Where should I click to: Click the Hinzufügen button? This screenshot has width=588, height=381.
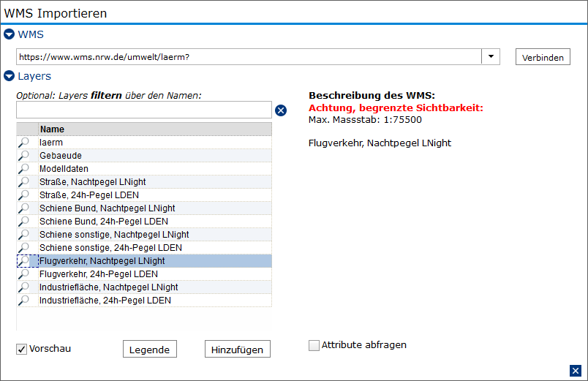point(238,349)
